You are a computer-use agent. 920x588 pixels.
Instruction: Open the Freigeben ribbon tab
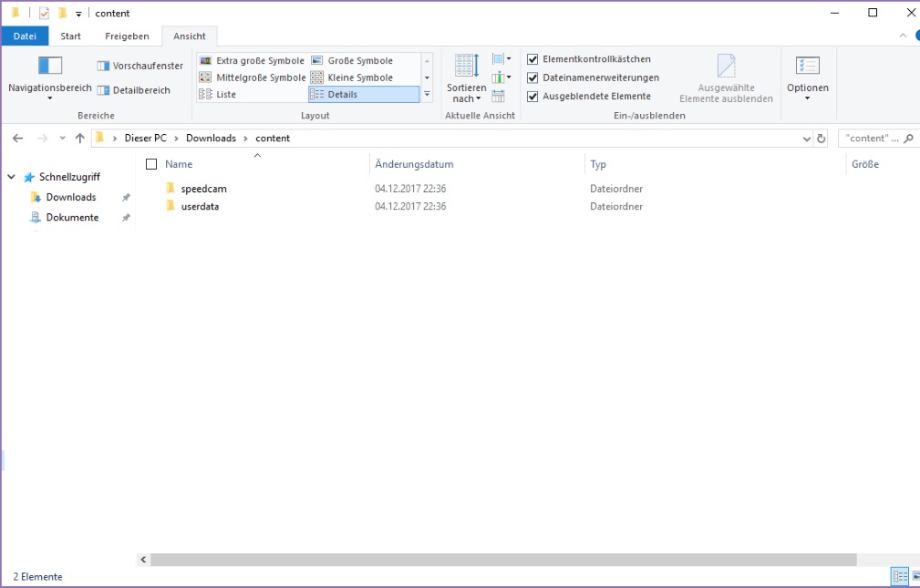pyautogui.click(x=127, y=36)
